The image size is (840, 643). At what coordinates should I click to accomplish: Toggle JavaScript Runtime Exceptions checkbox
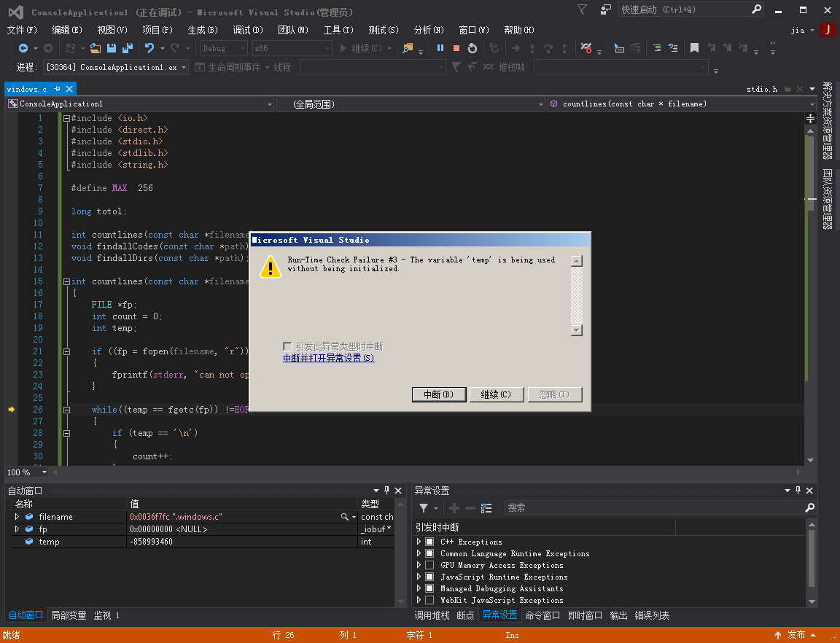429,577
